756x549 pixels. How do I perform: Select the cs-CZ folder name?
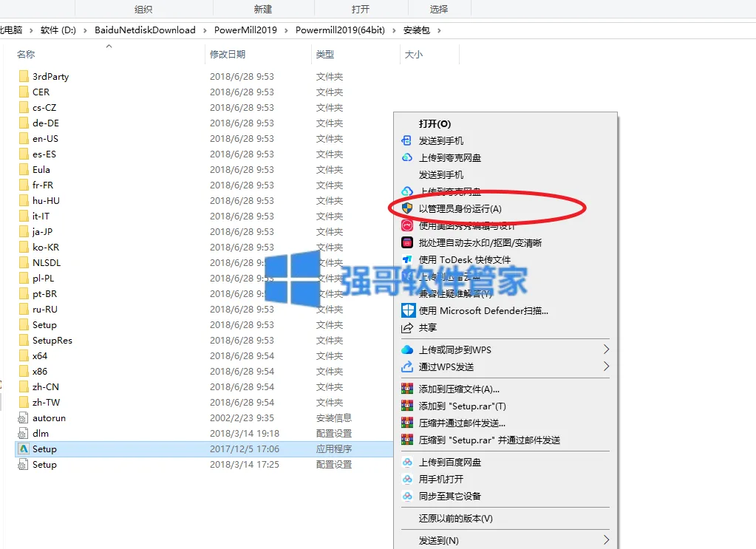point(44,107)
